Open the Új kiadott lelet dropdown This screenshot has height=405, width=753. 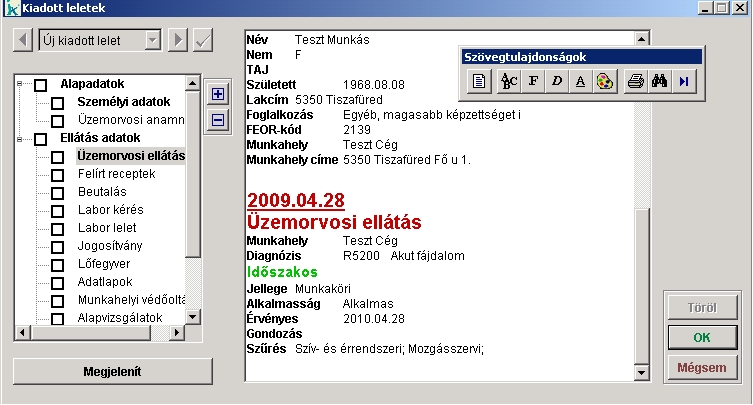(153, 40)
